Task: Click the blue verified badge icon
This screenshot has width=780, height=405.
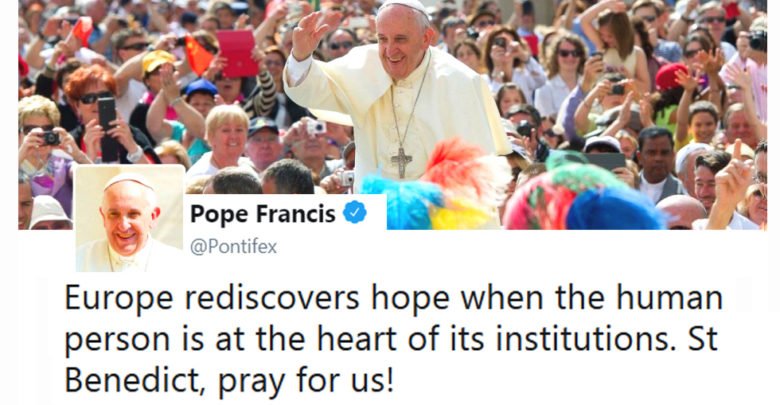Action: tap(355, 213)
